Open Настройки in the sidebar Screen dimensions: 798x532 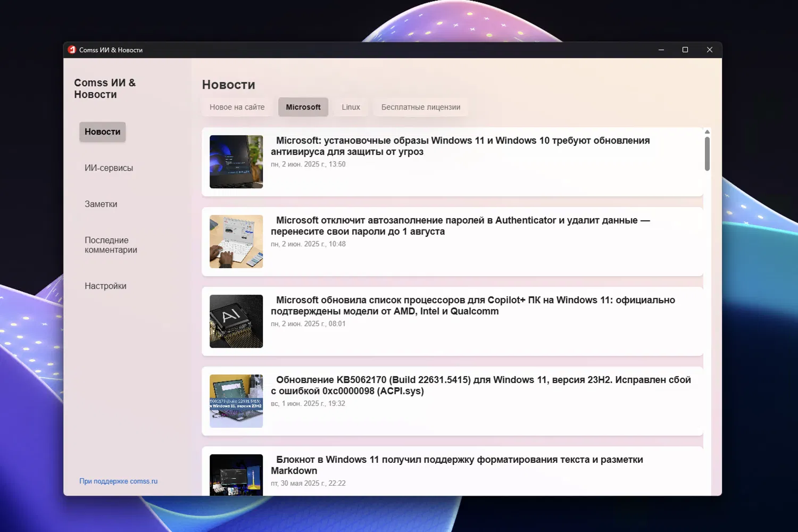point(105,286)
